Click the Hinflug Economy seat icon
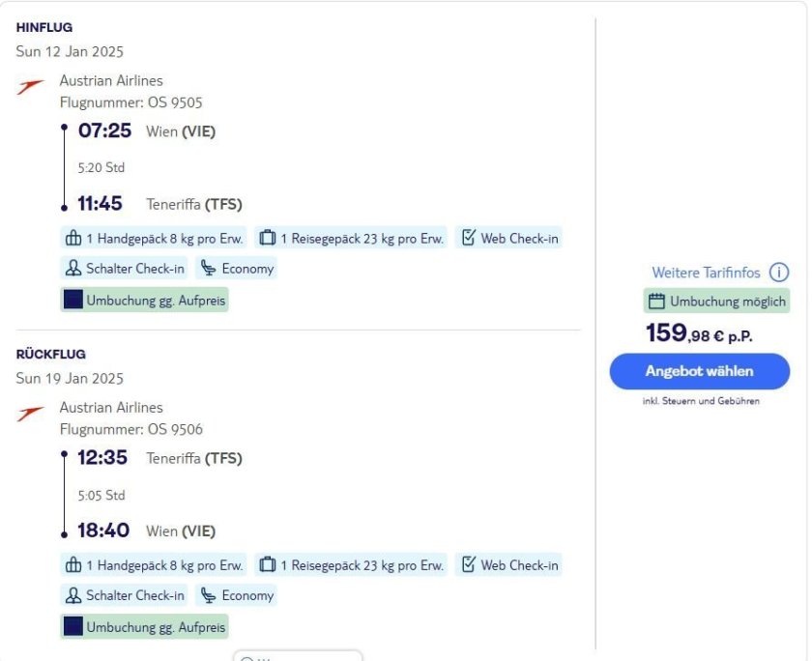 point(209,269)
